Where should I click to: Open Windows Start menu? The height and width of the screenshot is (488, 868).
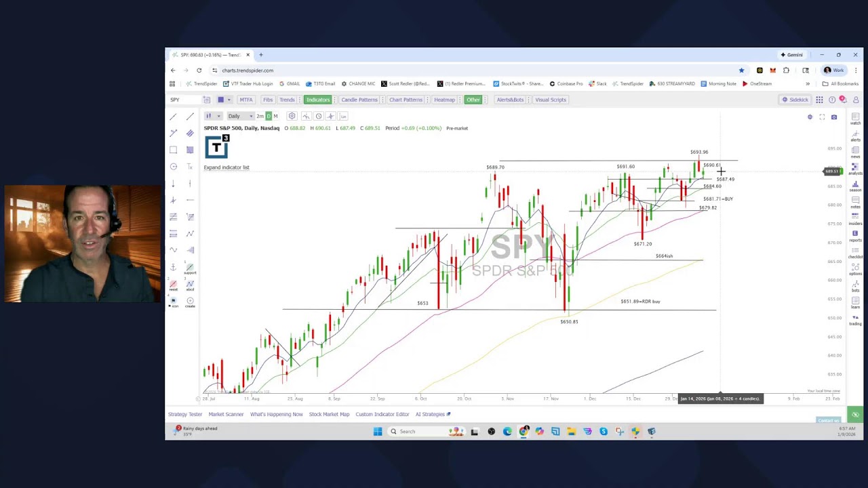[378, 431]
